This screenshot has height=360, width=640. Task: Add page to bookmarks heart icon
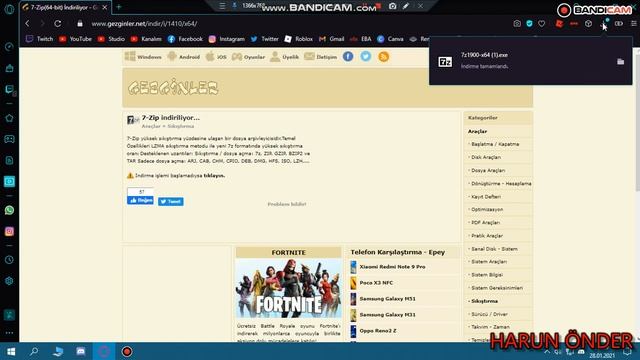(542, 24)
